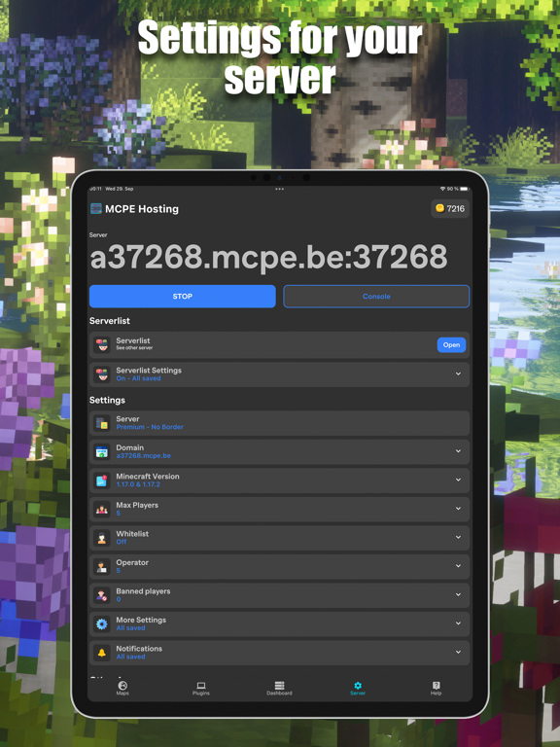This screenshot has width=560, height=747.
Task: Click the 'Settings' section heading
Action: 107,400
